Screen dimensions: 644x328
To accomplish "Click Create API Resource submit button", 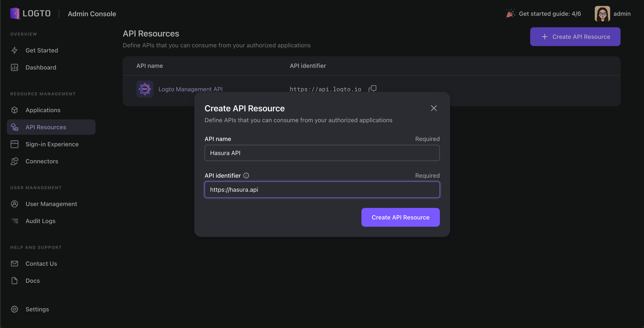I will coord(400,217).
